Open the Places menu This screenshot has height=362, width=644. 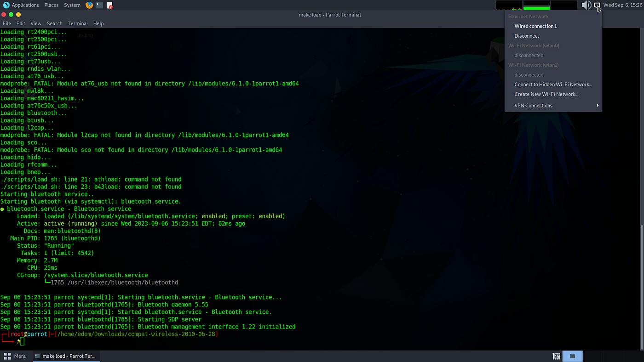pos(52,5)
